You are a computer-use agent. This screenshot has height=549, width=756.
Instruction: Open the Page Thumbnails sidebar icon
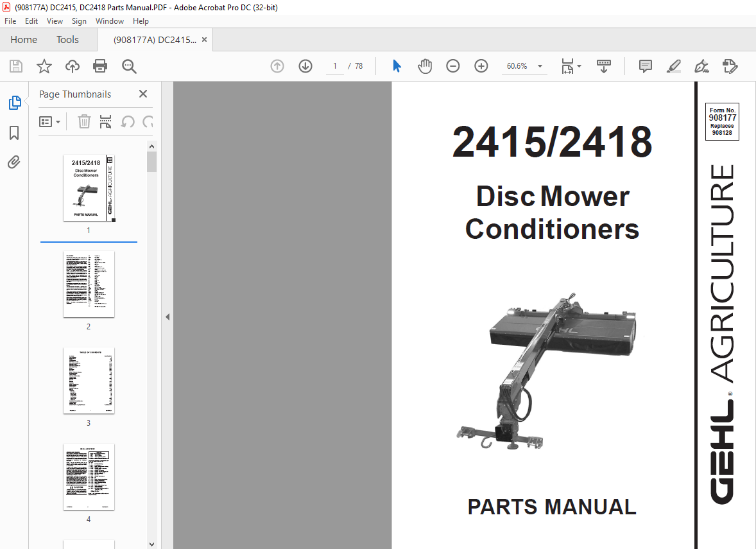click(x=15, y=103)
